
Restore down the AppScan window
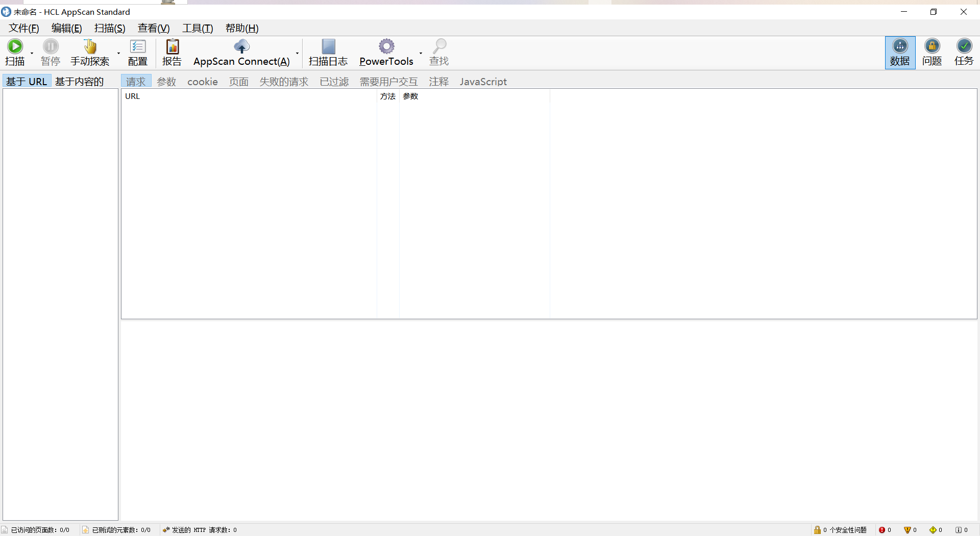point(934,12)
